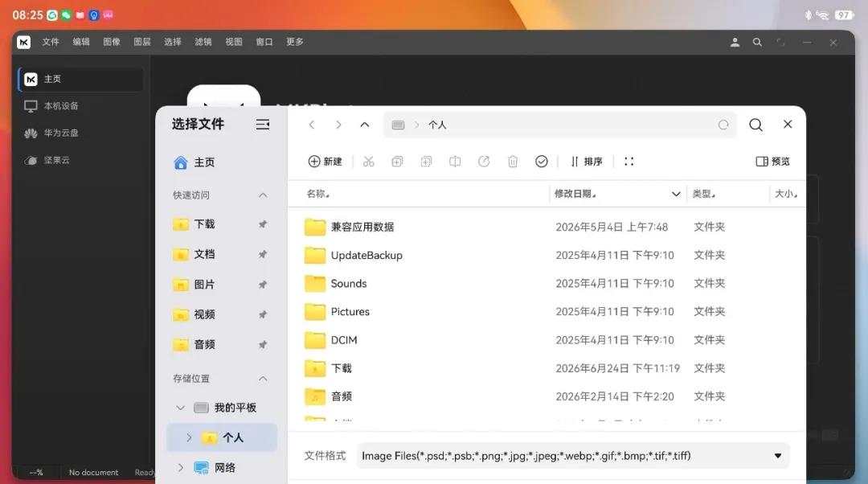Navigate up one folder level
Screen dimensions: 868x484
365,125
